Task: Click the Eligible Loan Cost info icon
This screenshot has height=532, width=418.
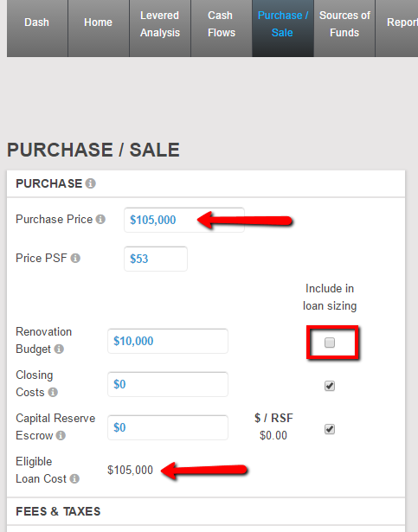Action: coord(74,478)
